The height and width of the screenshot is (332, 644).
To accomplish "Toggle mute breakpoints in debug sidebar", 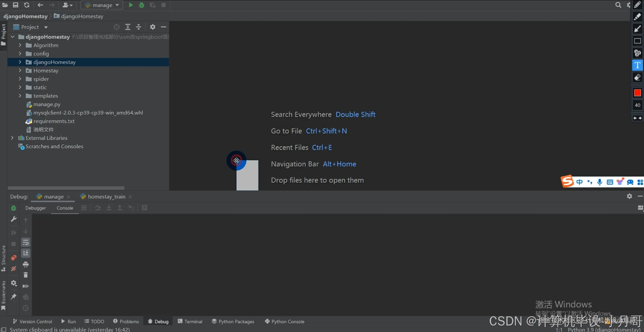I will click(x=14, y=269).
